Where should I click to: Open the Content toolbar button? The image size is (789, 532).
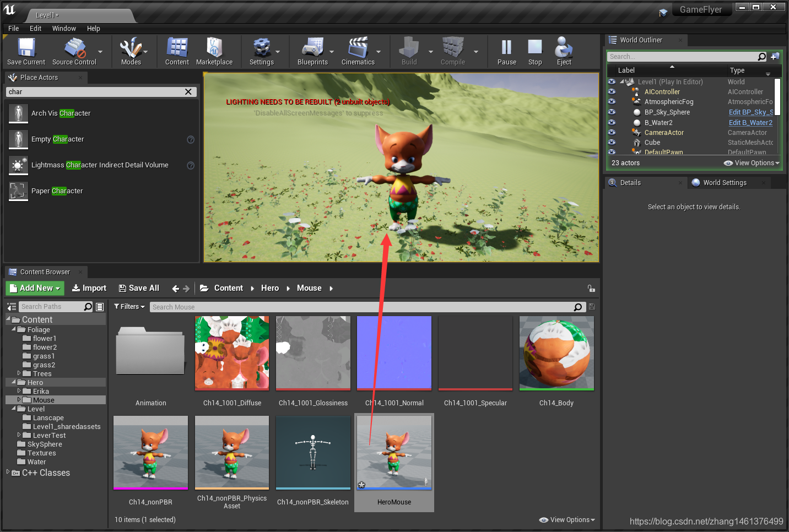[177, 52]
